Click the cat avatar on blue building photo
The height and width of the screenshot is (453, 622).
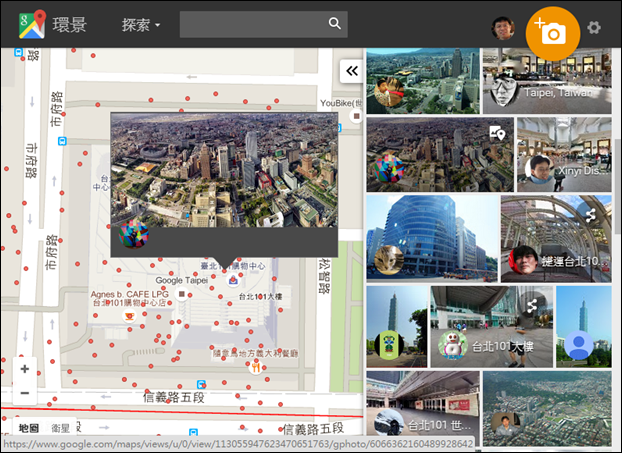(389, 260)
